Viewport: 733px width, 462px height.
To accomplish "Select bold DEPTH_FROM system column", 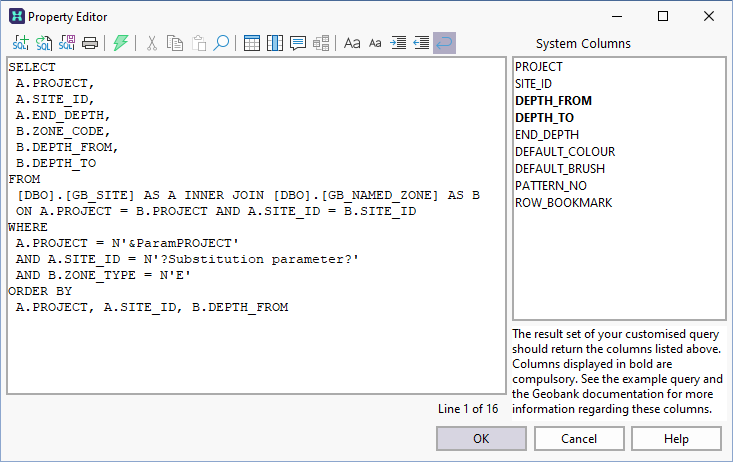I will (x=553, y=101).
